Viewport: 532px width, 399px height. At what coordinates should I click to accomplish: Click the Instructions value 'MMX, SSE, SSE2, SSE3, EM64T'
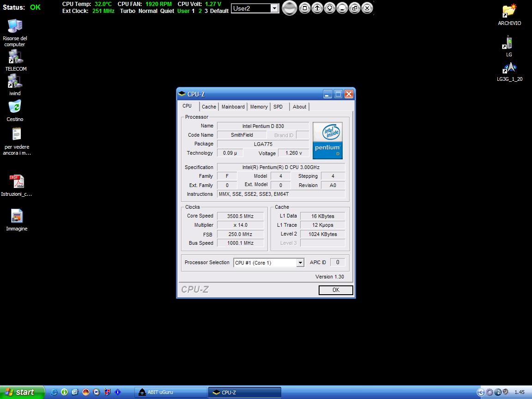click(x=281, y=194)
